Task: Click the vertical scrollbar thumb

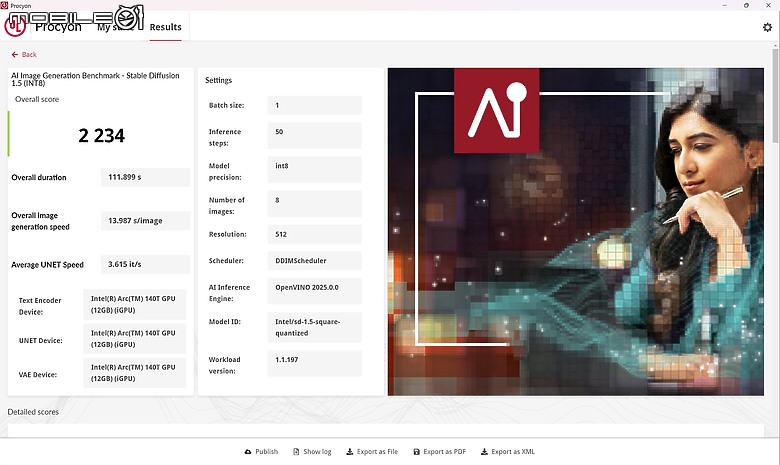Action: pyautogui.click(x=775, y=94)
